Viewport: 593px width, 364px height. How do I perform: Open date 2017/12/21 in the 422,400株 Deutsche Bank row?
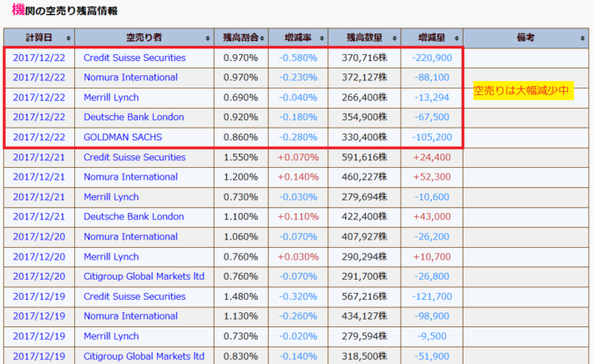point(39,216)
